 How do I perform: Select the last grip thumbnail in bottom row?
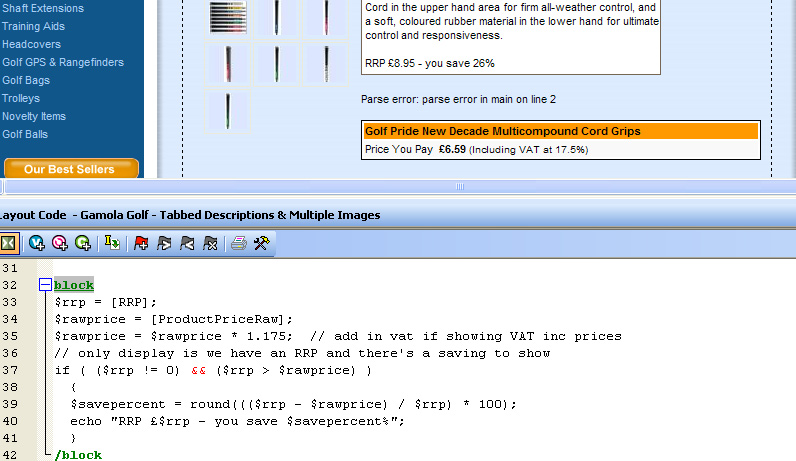[x=228, y=109]
